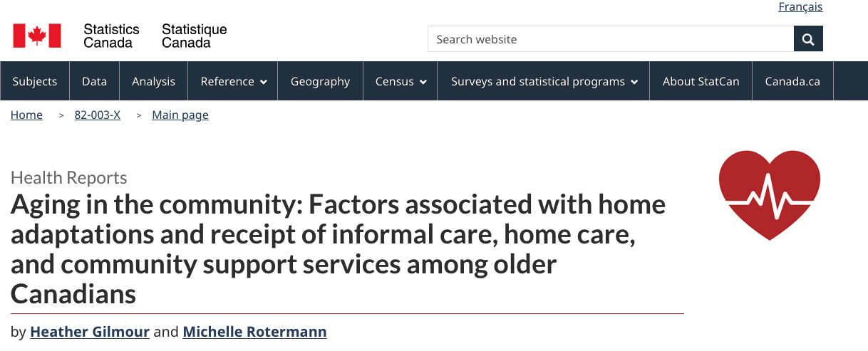The height and width of the screenshot is (351, 868).
Task: Open the Subjects menu item
Action: click(35, 81)
